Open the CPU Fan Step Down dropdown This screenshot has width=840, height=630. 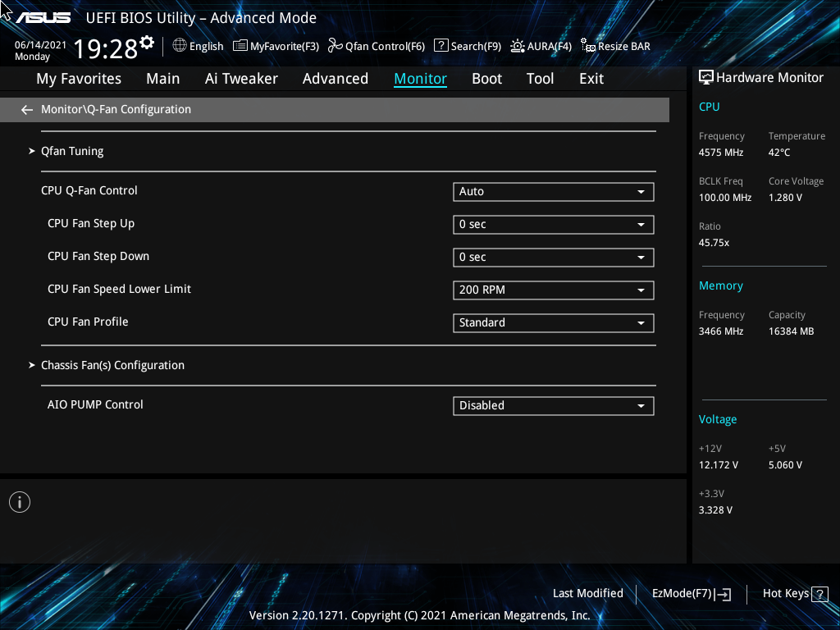coord(554,257)
